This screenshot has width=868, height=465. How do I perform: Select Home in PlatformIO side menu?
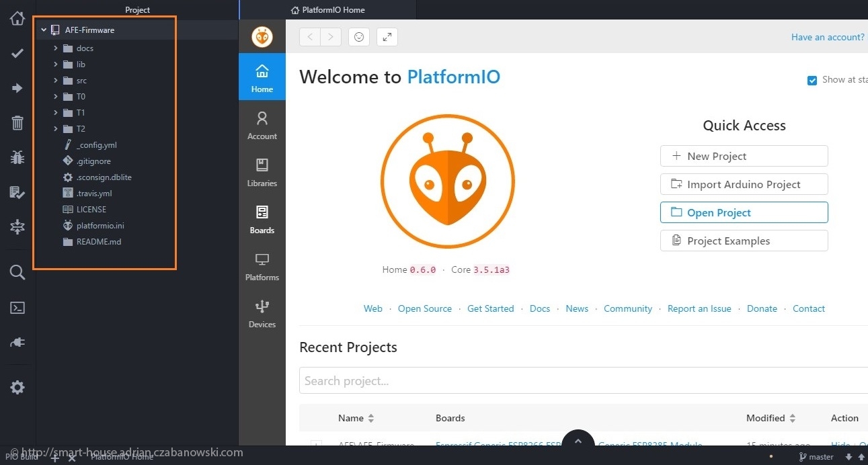click(262, 77)
